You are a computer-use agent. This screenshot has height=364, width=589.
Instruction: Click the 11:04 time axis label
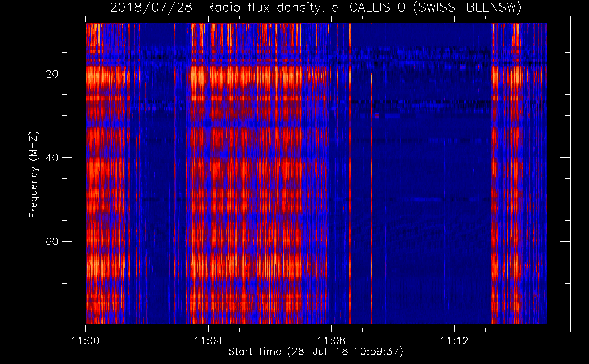click(x=208, y=341)
